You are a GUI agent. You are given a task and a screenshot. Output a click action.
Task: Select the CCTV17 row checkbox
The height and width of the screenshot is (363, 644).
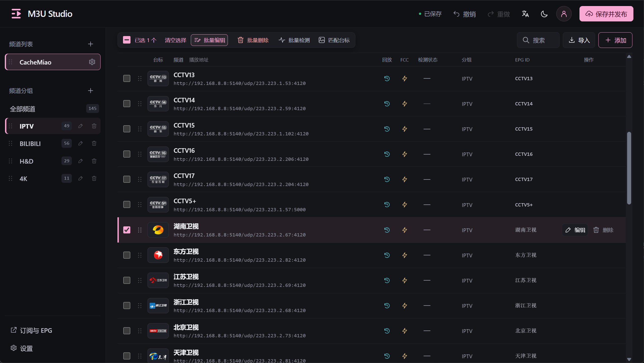pos(127,179)
